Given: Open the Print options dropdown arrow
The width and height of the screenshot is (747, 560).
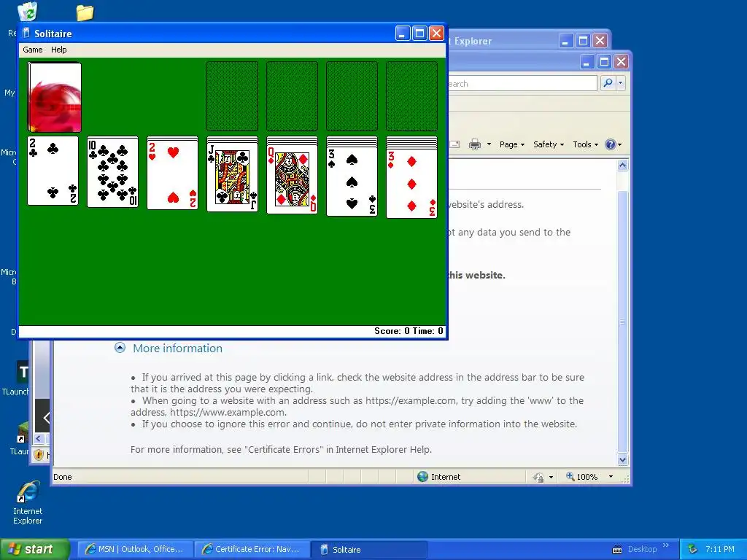Looking at the screenshot, I should (x=489, y=144).
